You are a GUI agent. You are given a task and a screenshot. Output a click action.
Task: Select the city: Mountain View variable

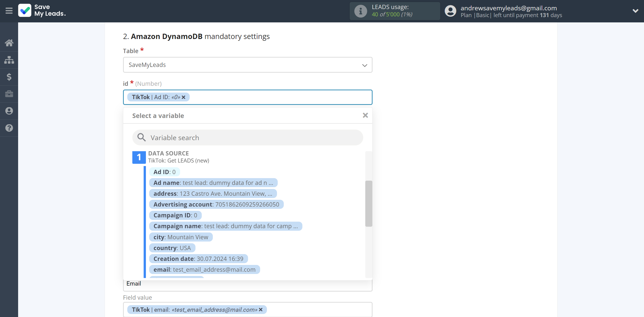click(x=181, y=237)
